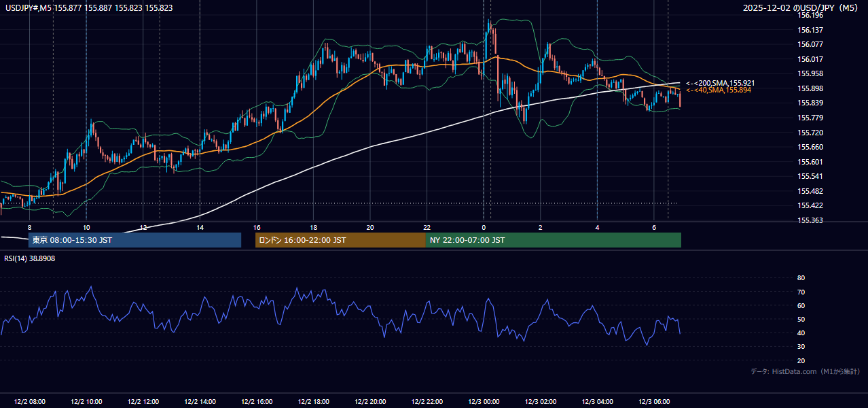
Task: Click price axis value 155.779
Action: tap(810, 118)
